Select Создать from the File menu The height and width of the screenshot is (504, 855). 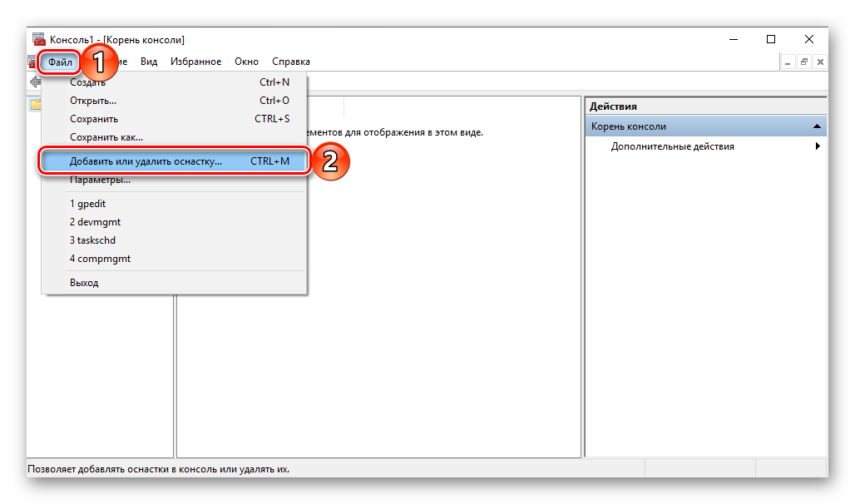(x=87, y=82)
